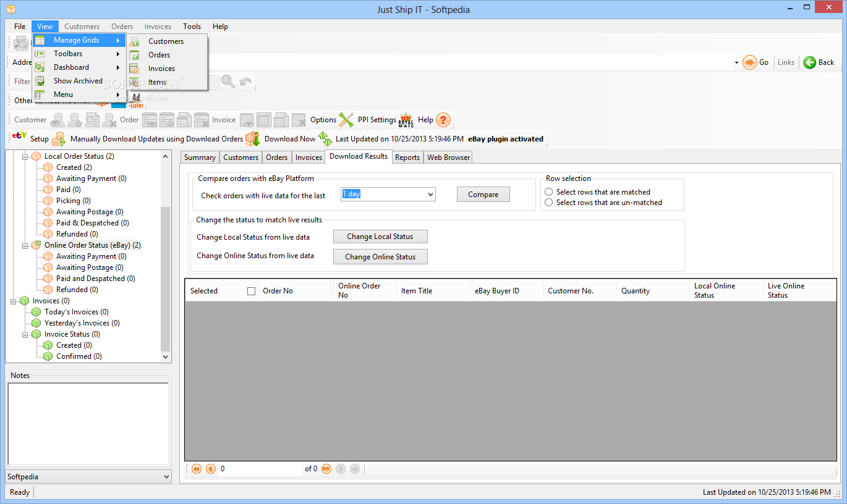The height and width of the screenshot is (504, 847).
Task: Select rows that are un-matched option
Action: coord(548,203)
